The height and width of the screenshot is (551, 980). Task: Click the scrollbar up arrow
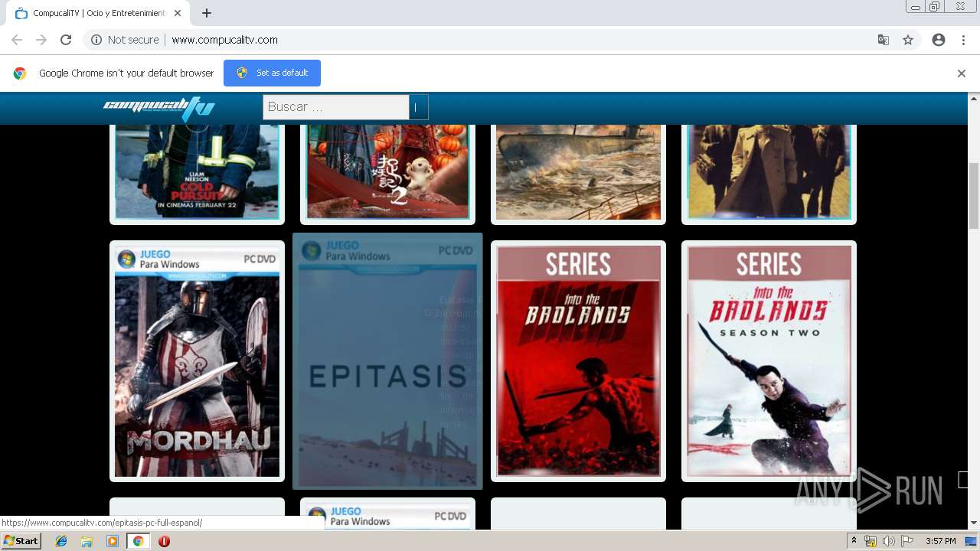pos(974,98)
